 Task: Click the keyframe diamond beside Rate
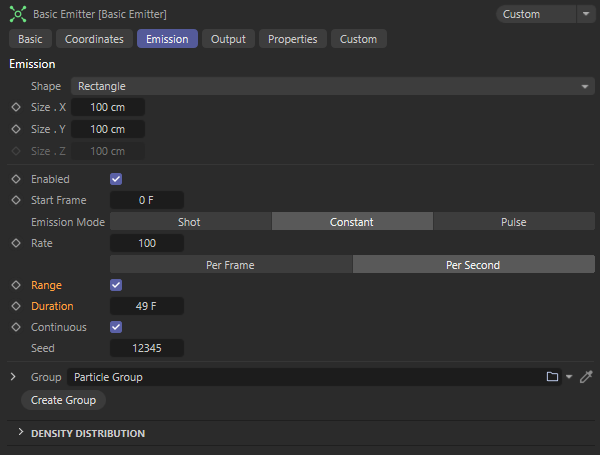click(15, 243)
